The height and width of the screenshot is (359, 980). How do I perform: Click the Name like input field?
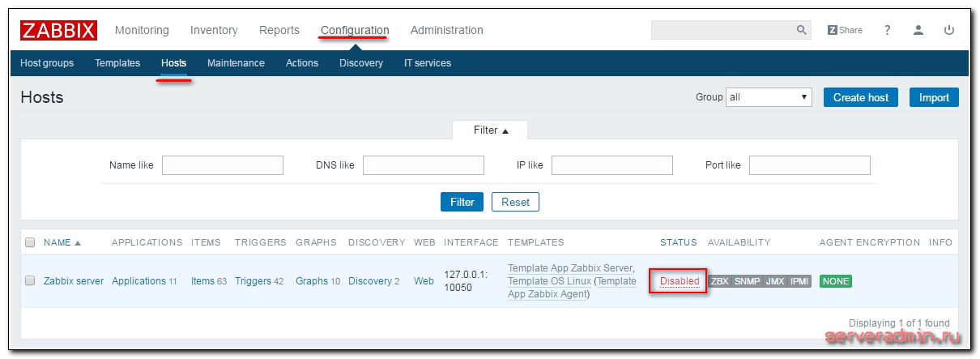[223, 165]
